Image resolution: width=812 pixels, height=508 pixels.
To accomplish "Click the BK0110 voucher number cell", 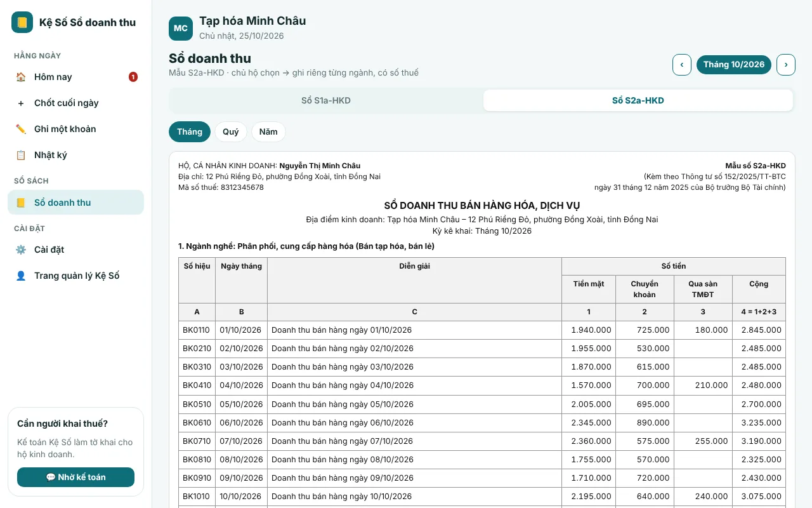I will point(197,330).
